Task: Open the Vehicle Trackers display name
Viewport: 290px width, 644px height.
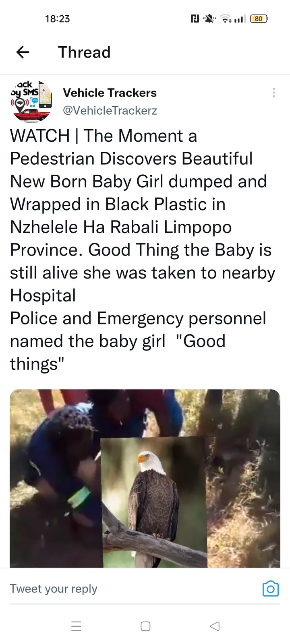Action: [x=110, y=93]
